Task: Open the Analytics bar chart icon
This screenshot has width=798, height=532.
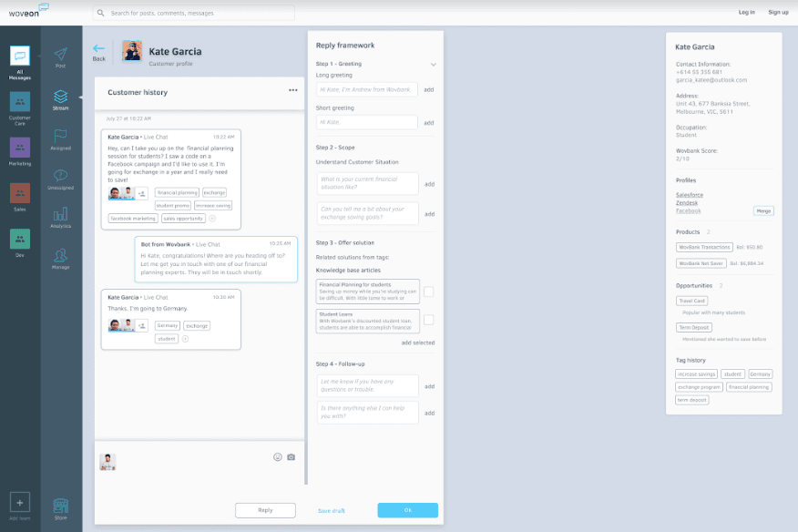Action: tap(60, 216)
